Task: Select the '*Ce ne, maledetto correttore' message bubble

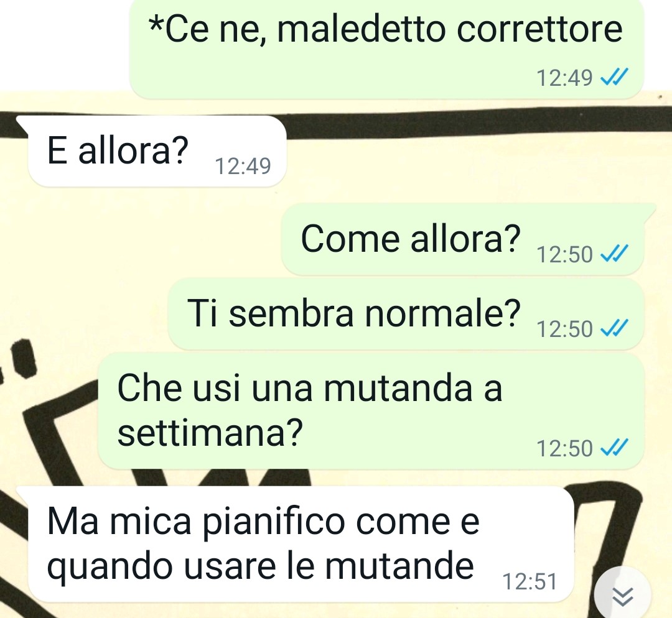Action: 386,48
